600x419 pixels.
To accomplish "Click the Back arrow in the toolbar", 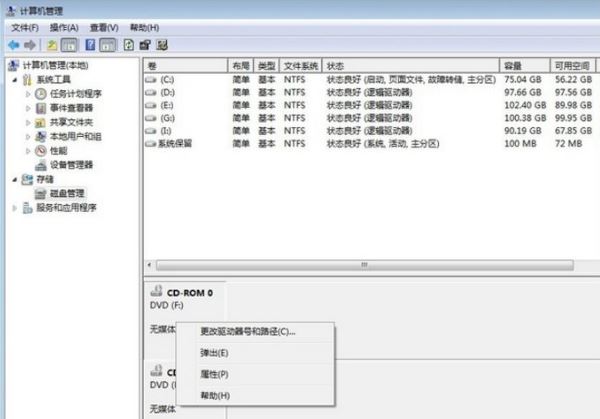I will click(13, 44).
